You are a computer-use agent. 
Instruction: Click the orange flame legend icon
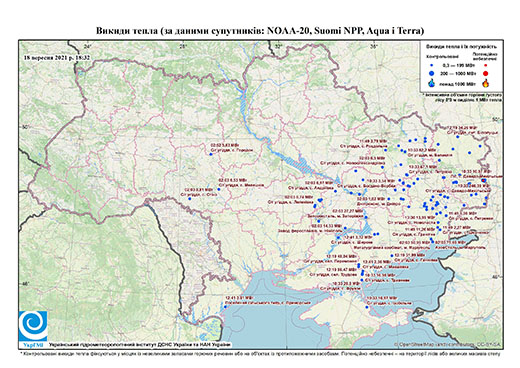point(486,83)
